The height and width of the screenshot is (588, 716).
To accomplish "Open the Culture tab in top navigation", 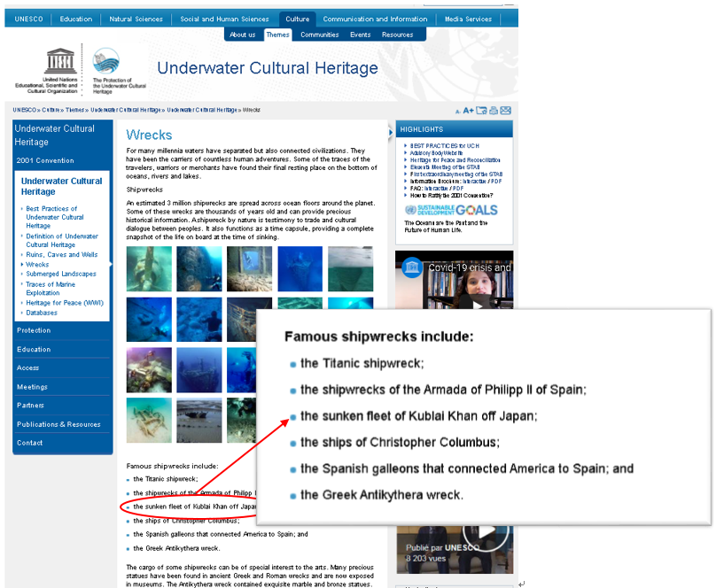I will 297,19.
